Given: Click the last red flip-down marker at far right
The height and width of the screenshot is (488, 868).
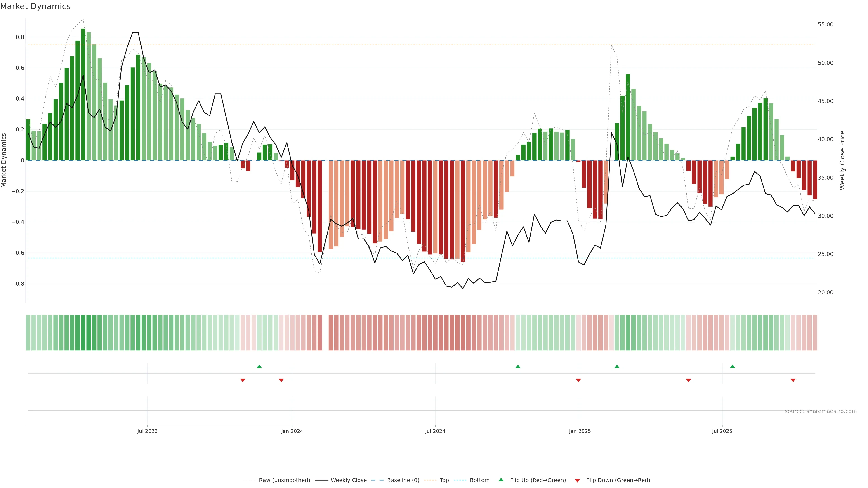Looking at the screenshot, I should tap(793, 380).
